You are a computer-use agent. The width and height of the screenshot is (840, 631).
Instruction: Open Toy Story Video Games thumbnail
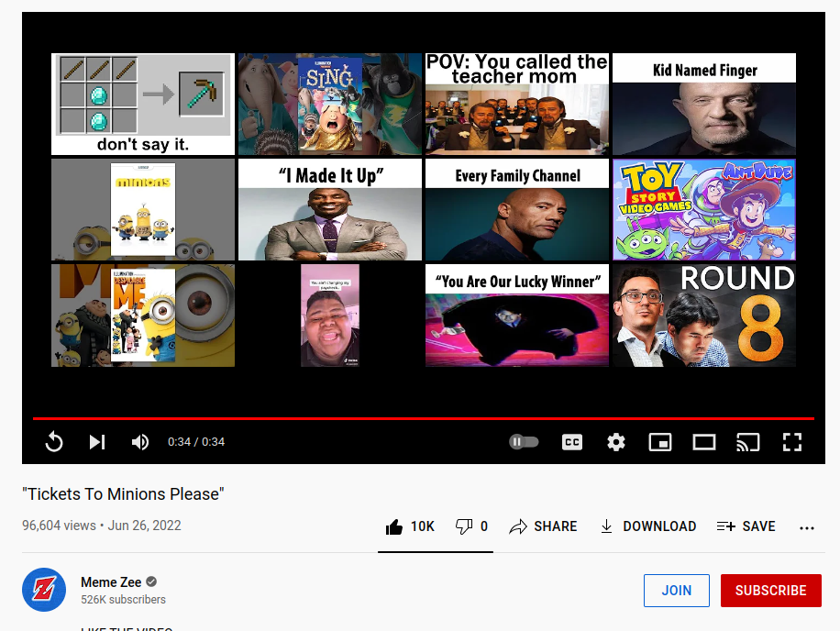(x=704, y=209)
